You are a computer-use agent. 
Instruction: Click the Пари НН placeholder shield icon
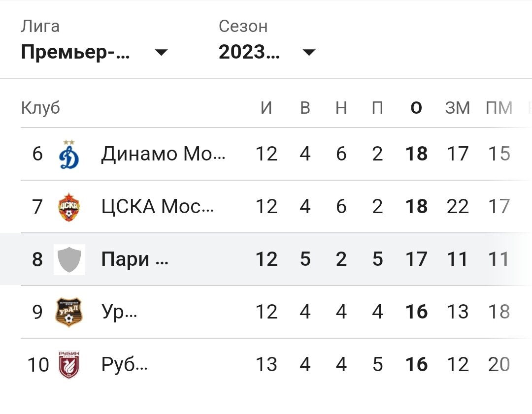click(x=69, y=259)
